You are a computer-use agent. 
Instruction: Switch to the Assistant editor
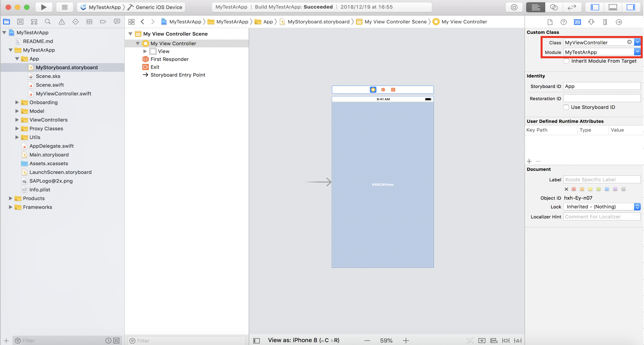[554, 7]
